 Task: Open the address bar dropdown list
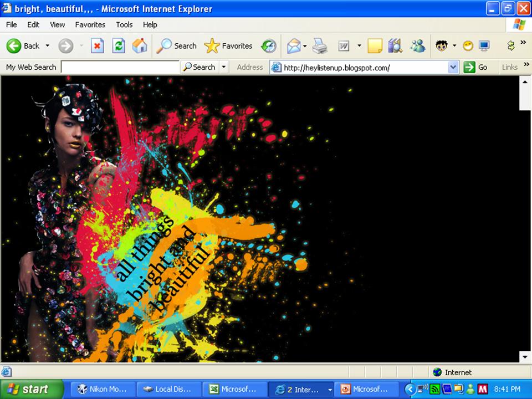453,68
